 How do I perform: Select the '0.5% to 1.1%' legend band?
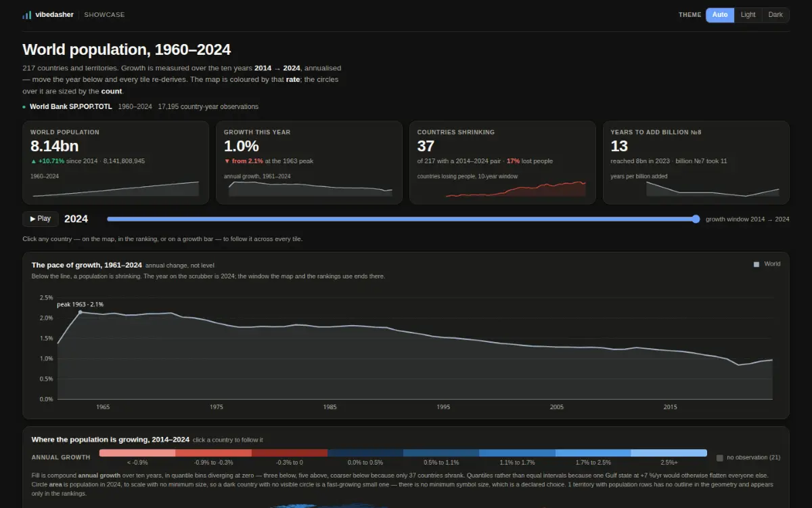[441, 453]
